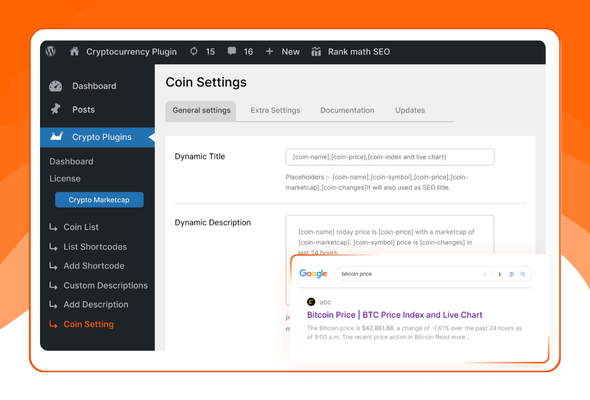Viewport: 590px width, 400px height.
Task: Select Crypto Plugins menu item
Action: 97,137
